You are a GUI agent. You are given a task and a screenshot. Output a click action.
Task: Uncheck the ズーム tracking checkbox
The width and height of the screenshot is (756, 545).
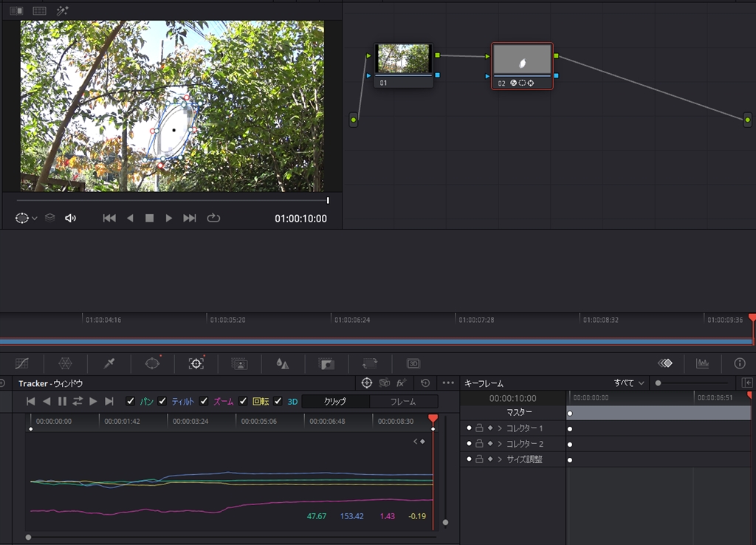tap(204, 401)
